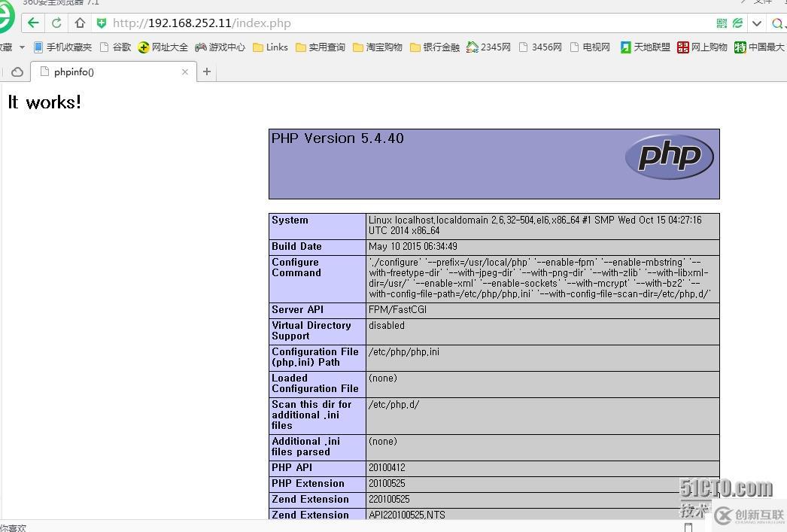Click the PHP Extension value 20100525

[387, 484]
